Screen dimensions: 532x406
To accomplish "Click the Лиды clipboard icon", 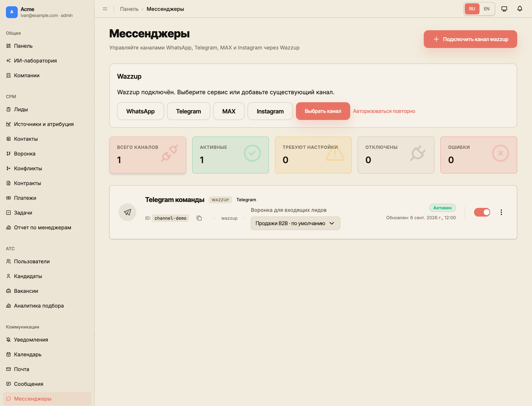I will [x=9, y=109].
